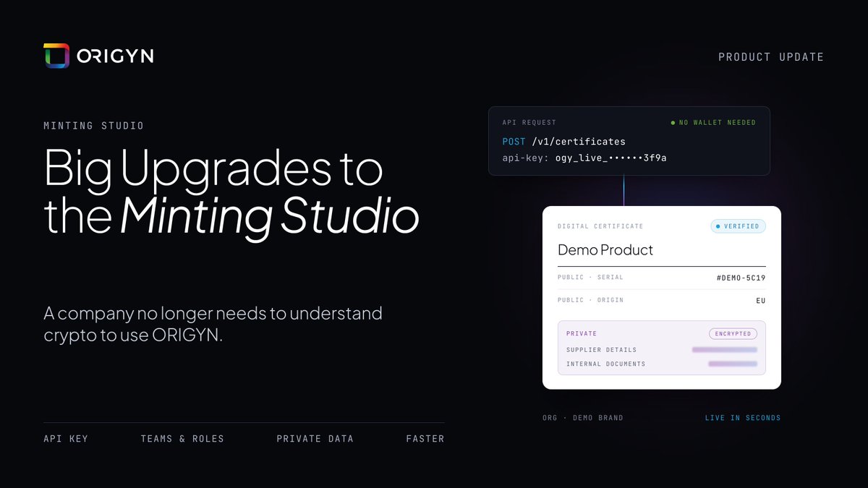The image size is (868, 488).
Task: Select the TEAMS & ROLES item
Action: coord(182,439)
